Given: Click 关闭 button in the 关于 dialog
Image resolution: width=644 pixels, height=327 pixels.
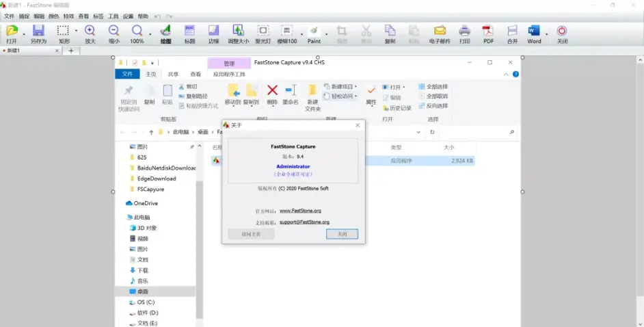Looking at the screenshot, I should point(342,234).
